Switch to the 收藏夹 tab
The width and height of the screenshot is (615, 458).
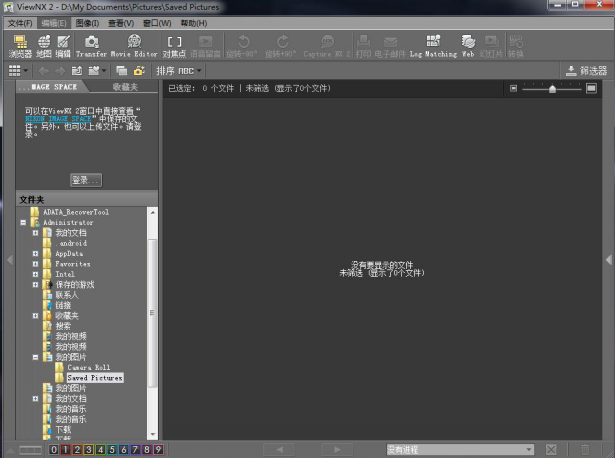coord(125,88)
